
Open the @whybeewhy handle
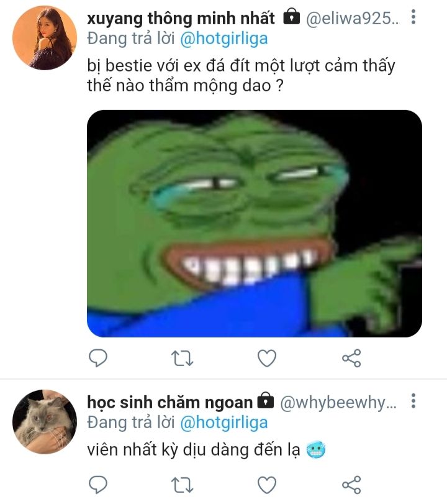338,403
